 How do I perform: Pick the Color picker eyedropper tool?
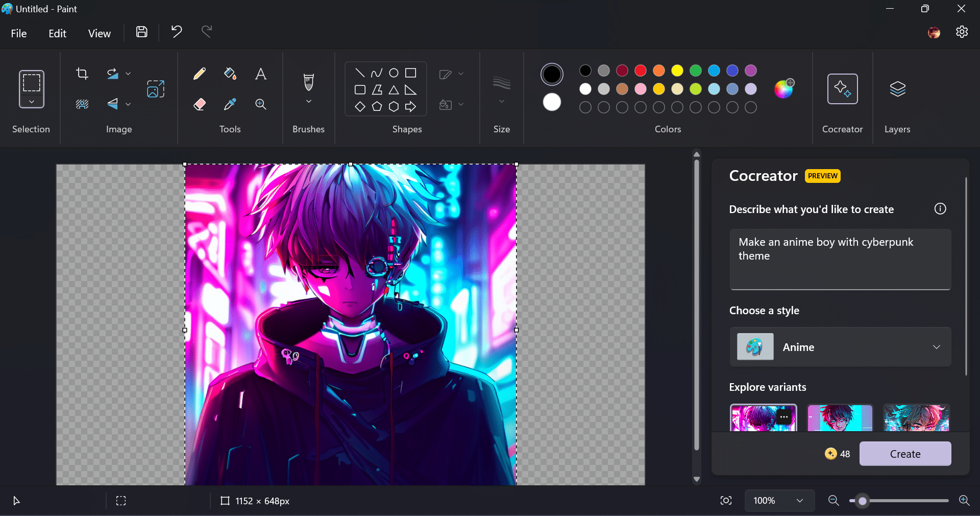(230, 104)
